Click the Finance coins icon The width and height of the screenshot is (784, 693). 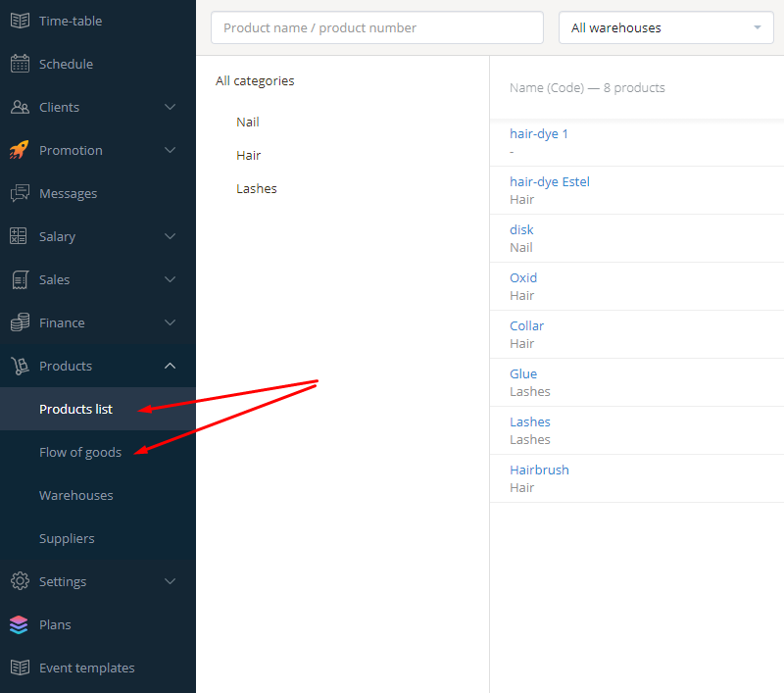point(20,322)
